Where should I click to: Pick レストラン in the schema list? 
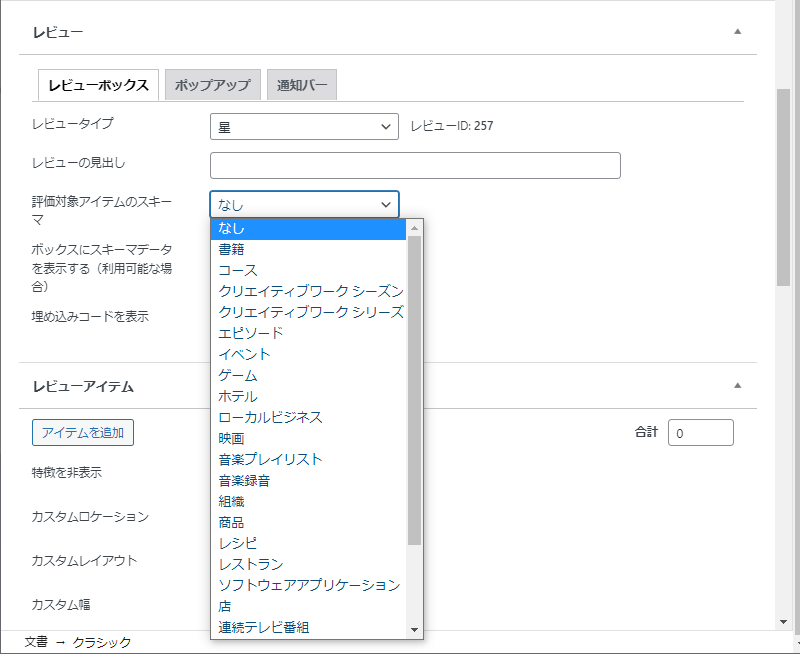pos(308,564)
